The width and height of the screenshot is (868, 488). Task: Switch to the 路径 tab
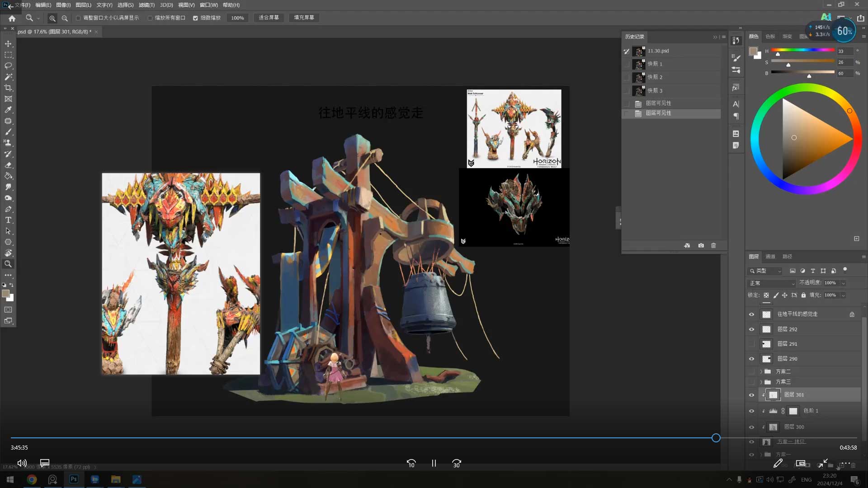[787, 257]
